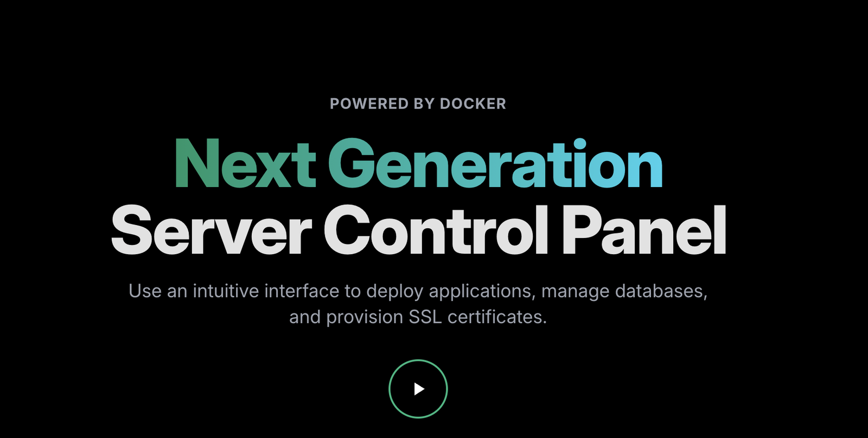Click the word "Control" in the white heading
Screen dimensions: 868x438
coord(437,230)
